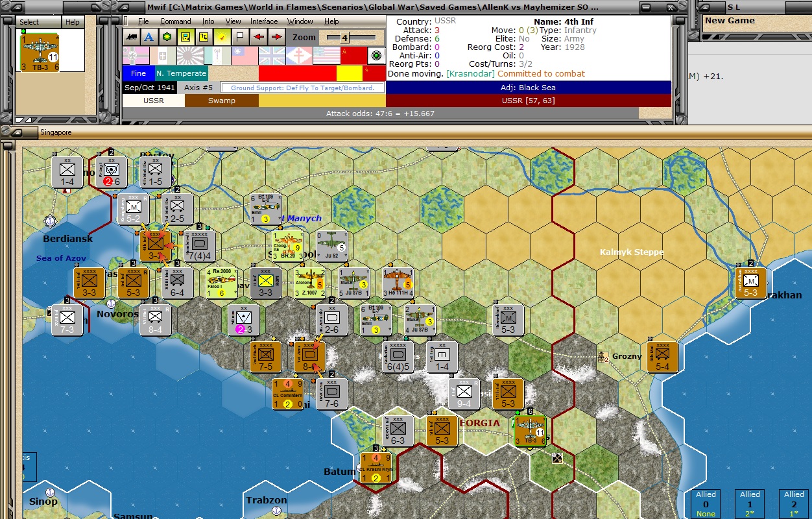The image size is (812, 519).
Task: Select the CL Comintern cruiser counter
Action: pos(288,394)
